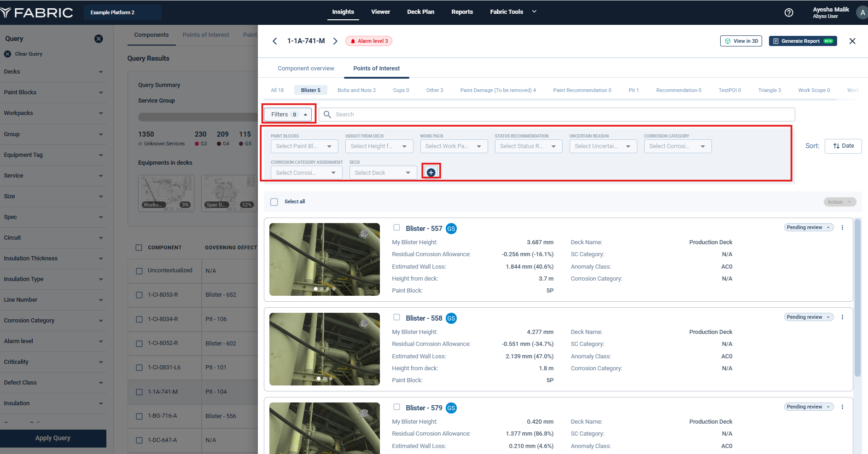Viewport: 868px width, 454px height.
Task: Open three-dot menu for Blister - 557
Action: pyautogui.click(x=842, y=228)
